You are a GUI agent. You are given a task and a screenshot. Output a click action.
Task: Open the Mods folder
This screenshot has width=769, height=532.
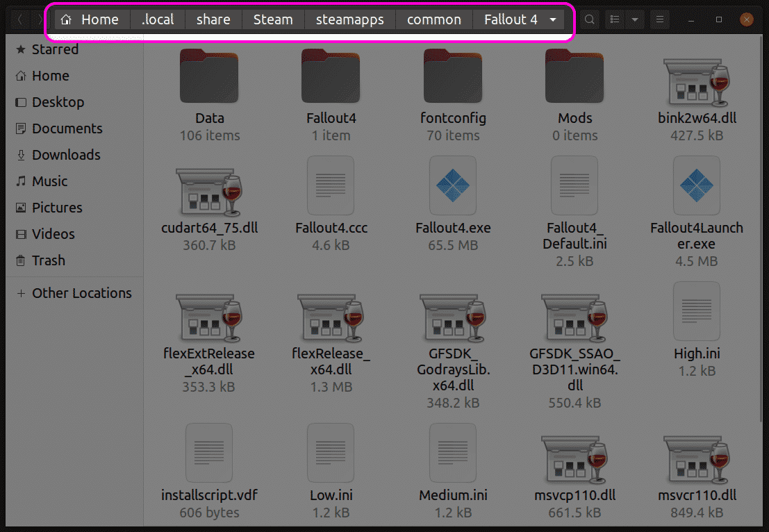574,76
